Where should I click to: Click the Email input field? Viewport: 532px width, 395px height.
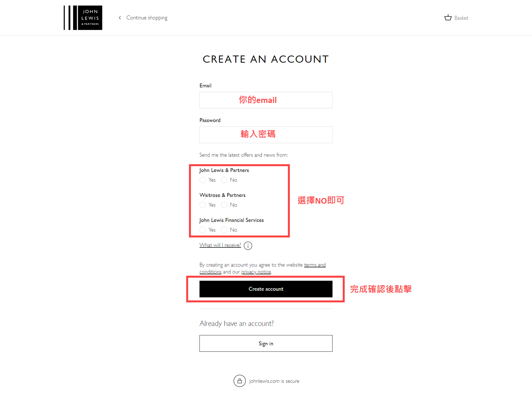click(266, 100)
